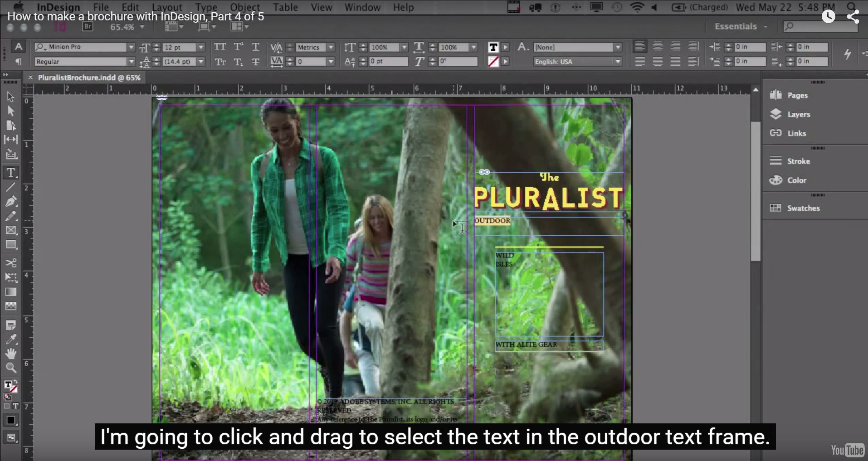Select the Eyedropper tool

pos(10,340)
